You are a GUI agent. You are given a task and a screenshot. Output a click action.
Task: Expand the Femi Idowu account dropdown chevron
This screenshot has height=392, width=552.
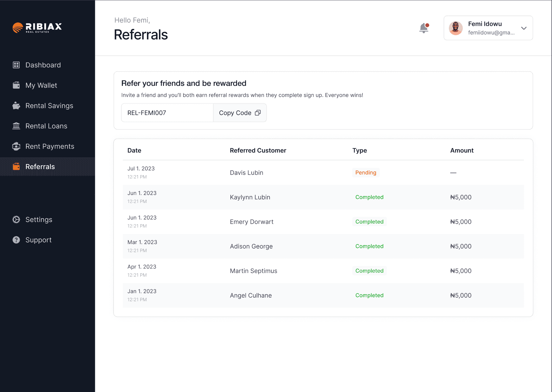[x=524, y=28]
